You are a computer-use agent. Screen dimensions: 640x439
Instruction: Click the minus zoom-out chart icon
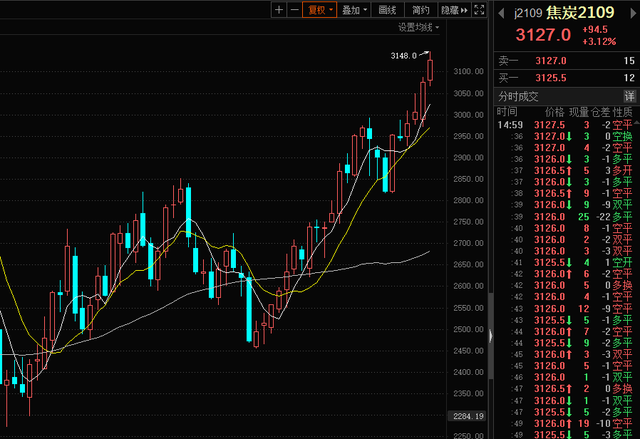pyautogui.click(x=294, y=10)
